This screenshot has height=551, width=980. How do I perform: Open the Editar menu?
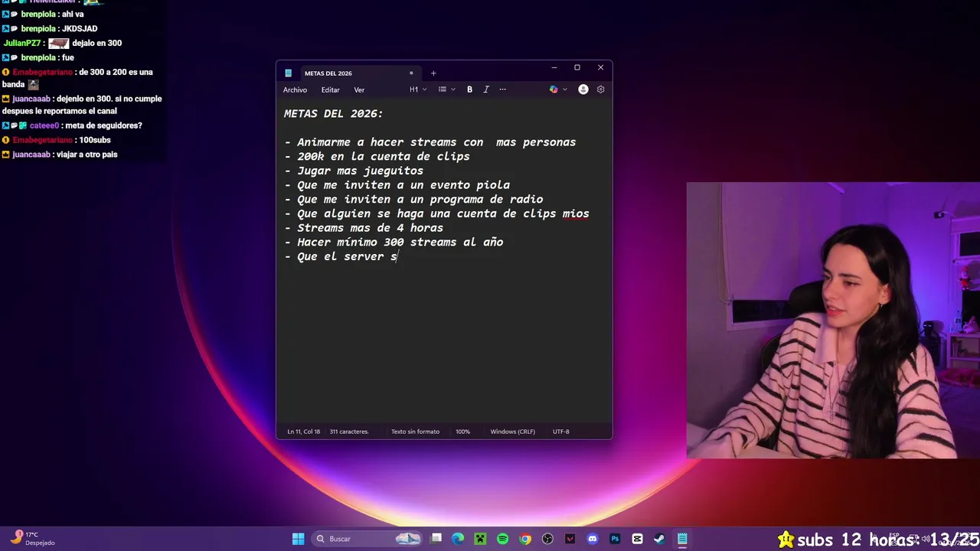coord(330,90)
